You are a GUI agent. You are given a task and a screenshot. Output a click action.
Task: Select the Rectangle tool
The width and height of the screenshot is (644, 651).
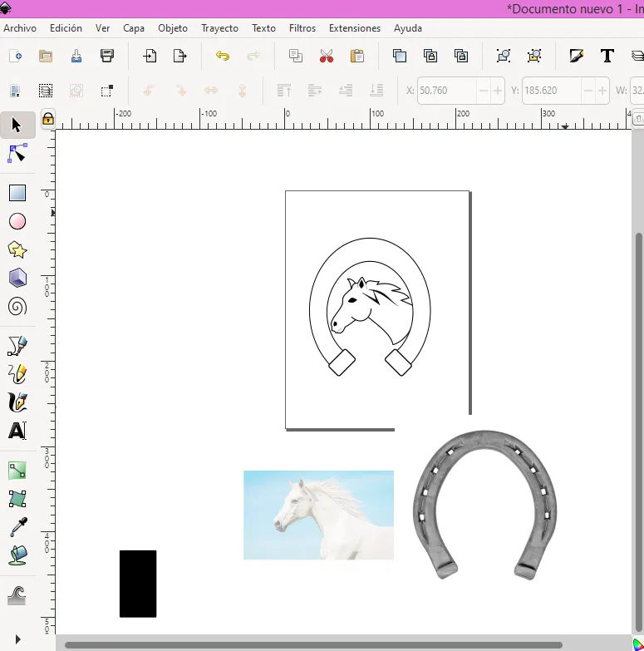tap(17, 193)
